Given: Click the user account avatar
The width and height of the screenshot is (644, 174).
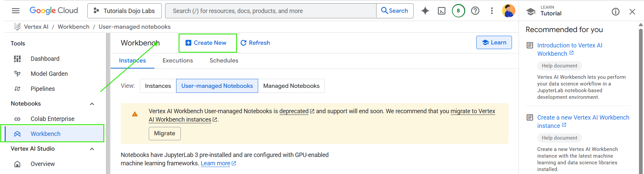Looking at the screenshot, I should (x=508, y=11).
